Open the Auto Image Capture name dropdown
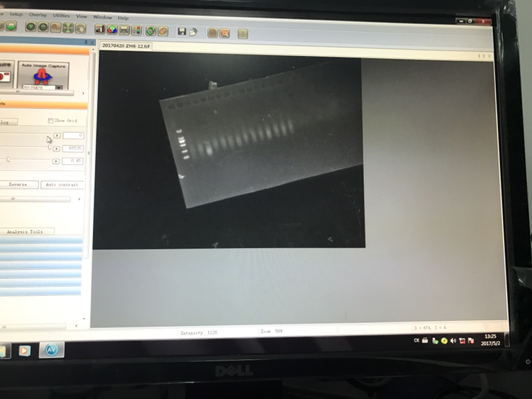The height and width of the screenshot is (399, 532). pos(59,87)
